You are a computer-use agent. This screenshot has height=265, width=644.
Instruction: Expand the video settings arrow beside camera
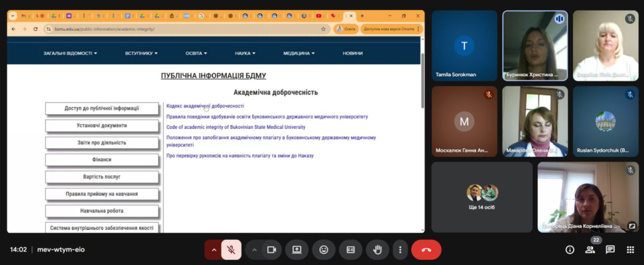(255, 249)
